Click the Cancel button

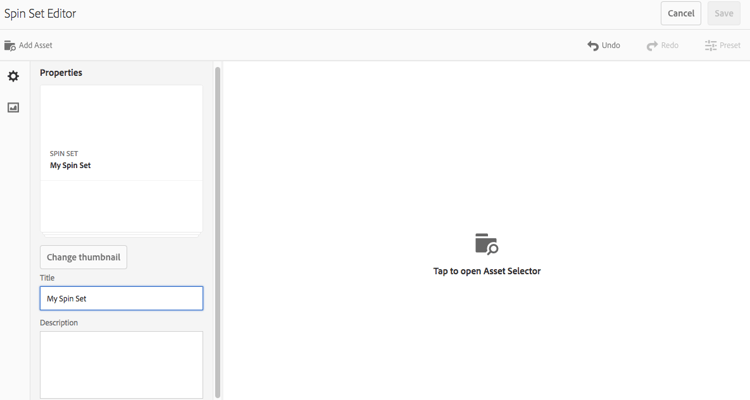(681, 13)
